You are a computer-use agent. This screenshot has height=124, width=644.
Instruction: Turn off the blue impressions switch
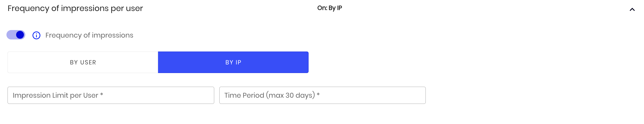[x=16, y=35]
